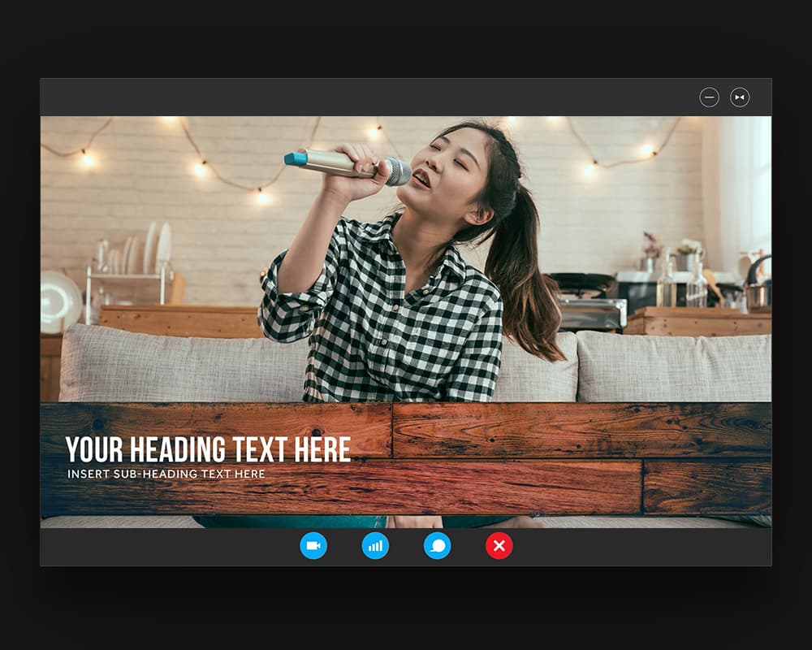Click the collapse arrows button in title bar
Image resolution: width=812 pixels, height=650 pixels.
pyautogui.click(x=740, y=97)
